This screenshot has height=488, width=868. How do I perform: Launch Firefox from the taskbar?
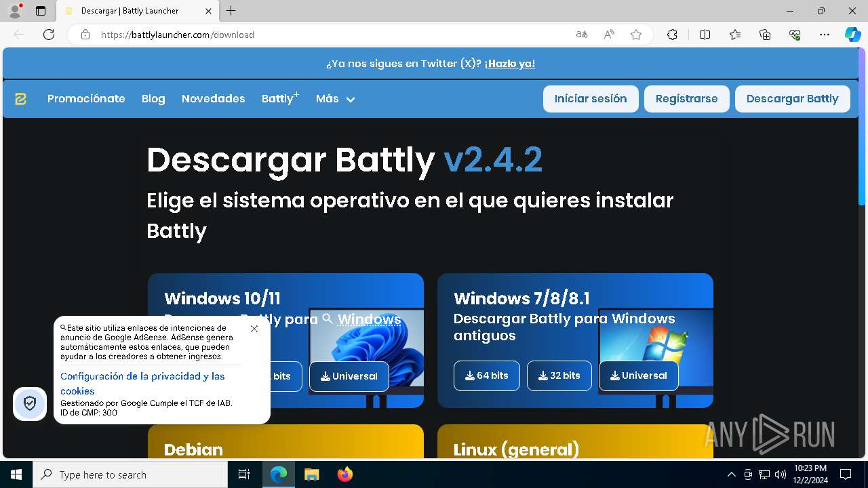[x=344, y=474]
